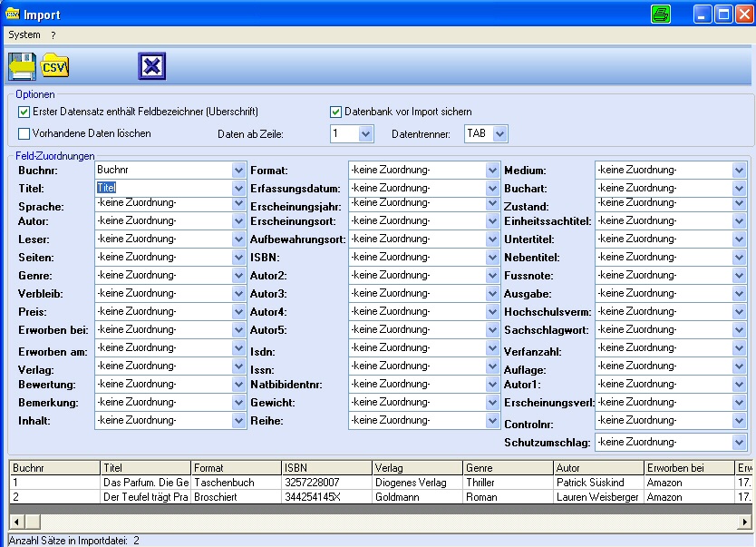Click the horizontal scrollbar right arrow
Viewport: 756px width, 547px height.
tap(744, 522)
